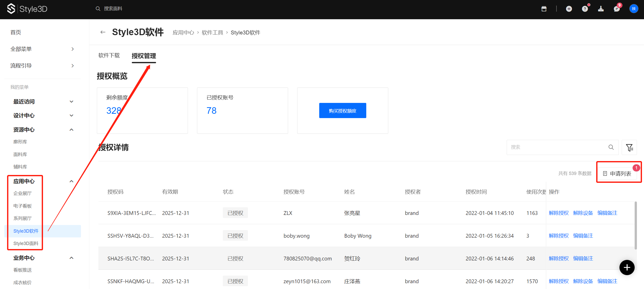Click the search magnifier in authorization search
644x289 pixels.
(x=611, y=147)
